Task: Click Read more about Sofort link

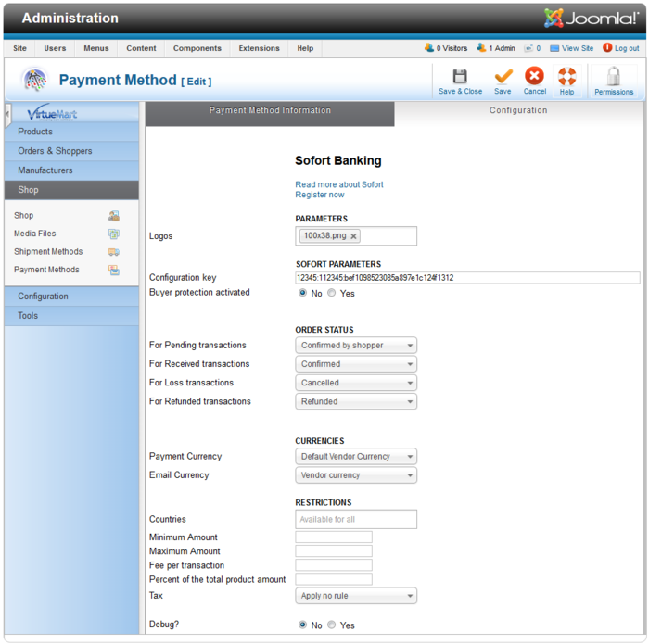Action: pos(339,184)
